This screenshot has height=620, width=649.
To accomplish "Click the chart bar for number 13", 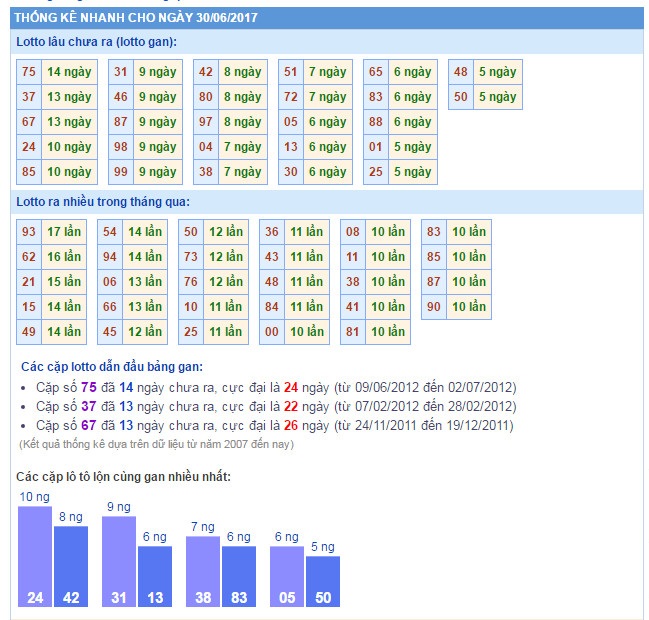I will [155, 577].
